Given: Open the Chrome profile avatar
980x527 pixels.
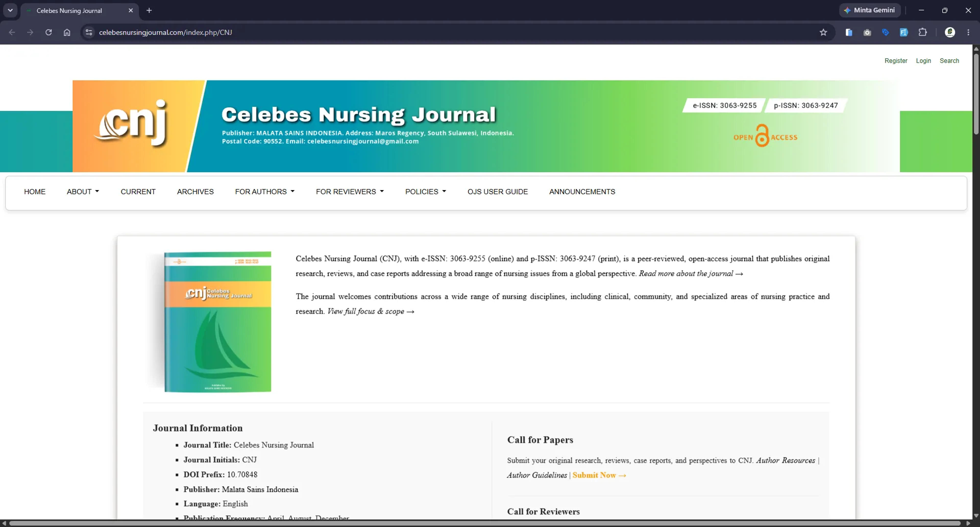Looking at the screenshot, I should coord(950,32).
